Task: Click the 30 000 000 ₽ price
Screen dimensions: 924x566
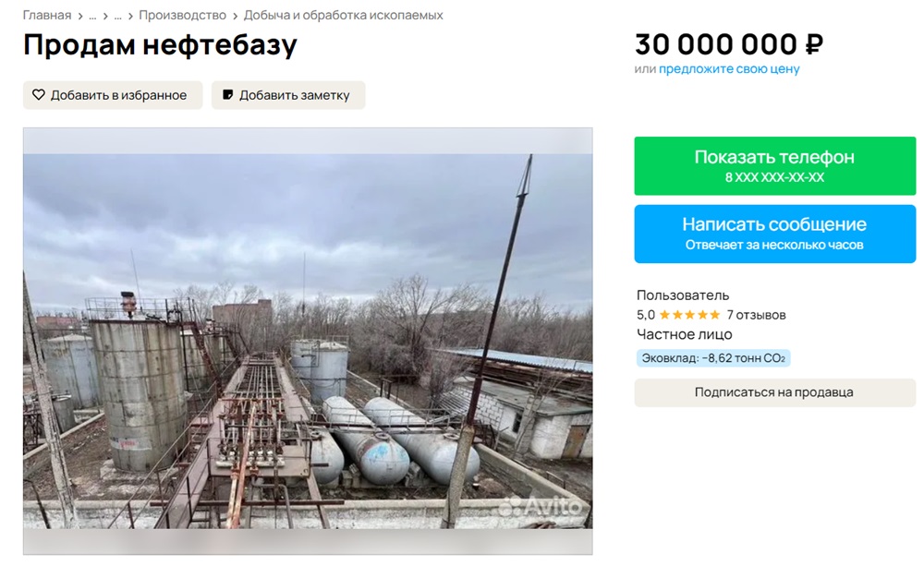Action: pos(728,43)
